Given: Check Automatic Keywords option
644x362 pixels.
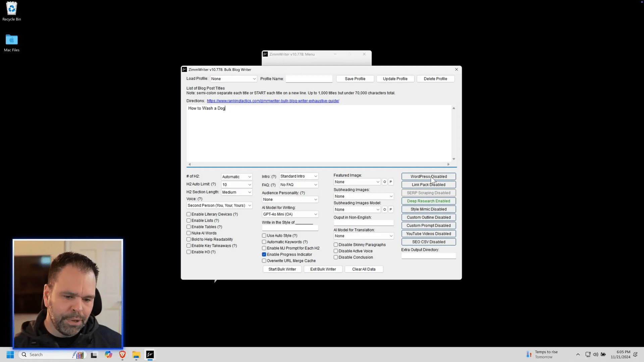Looking at the screenshot, I should [x=264, y=242].
